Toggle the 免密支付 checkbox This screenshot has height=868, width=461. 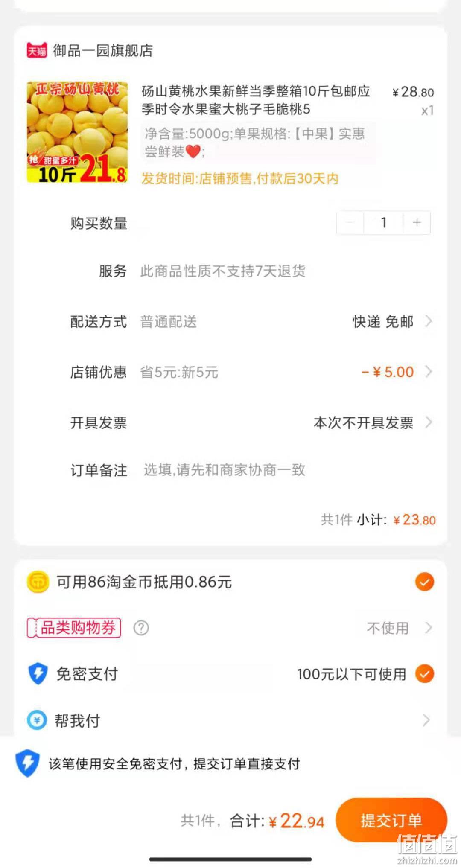pos(424,674)
